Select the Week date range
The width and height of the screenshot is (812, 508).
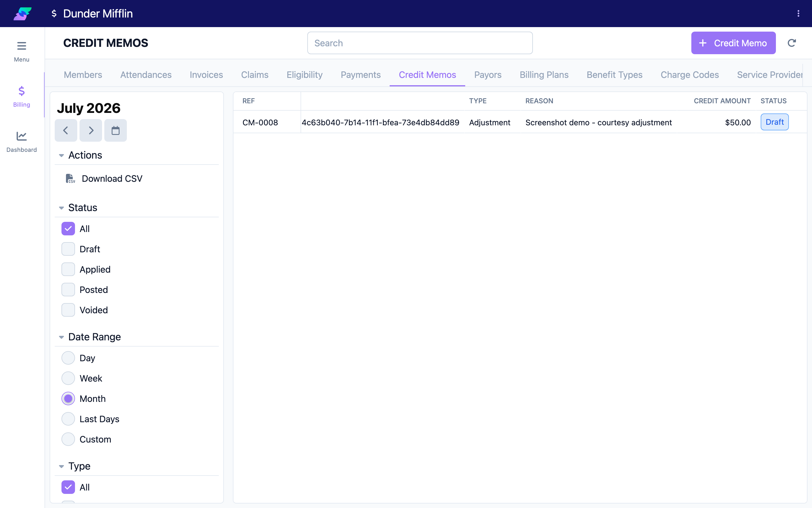click(68, 378)
